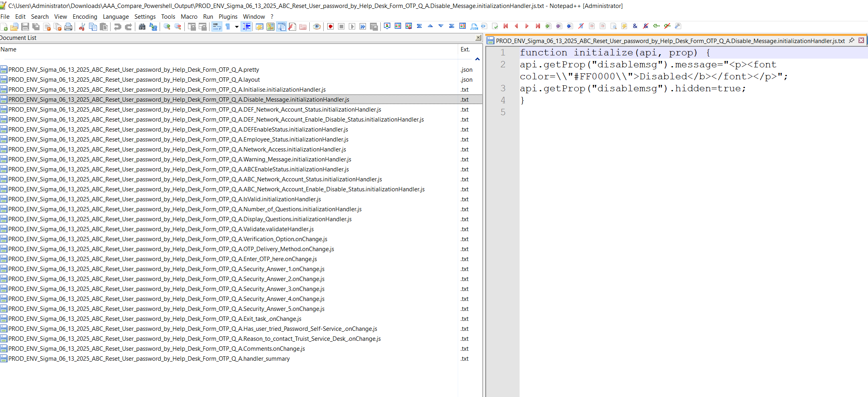Close the Document List panel
The height and width of the screenshot is (397, 868).
click(x=478, y=38)
